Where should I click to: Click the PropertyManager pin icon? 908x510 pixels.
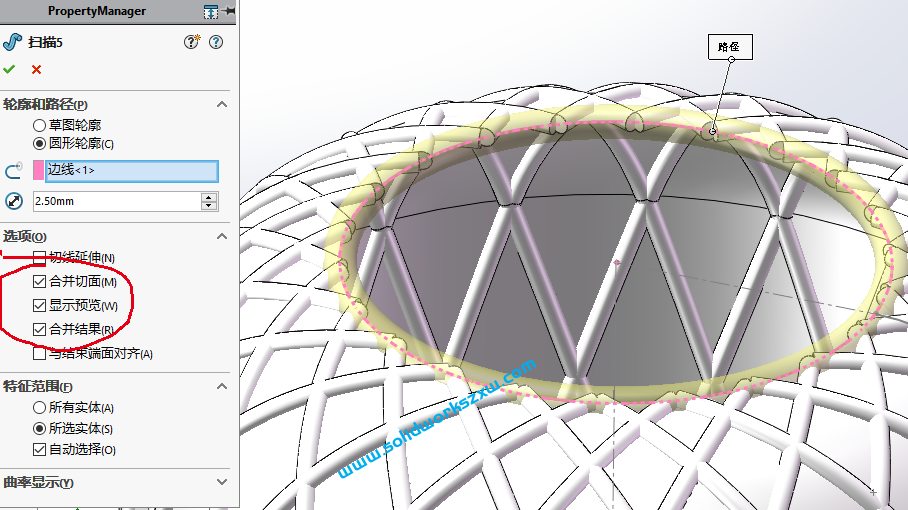tap(229, 10)
